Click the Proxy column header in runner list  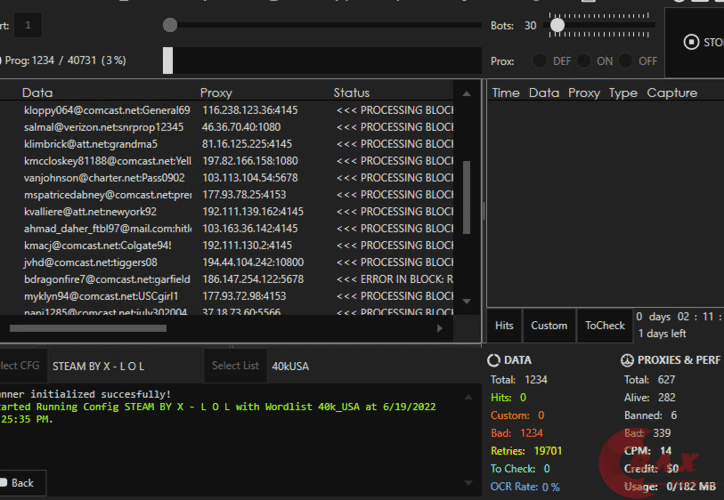216,93
